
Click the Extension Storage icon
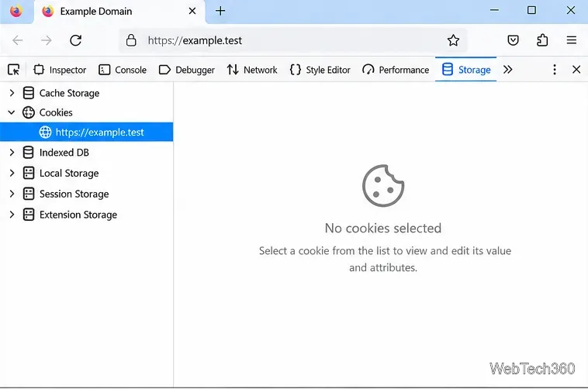click(x=29, y=215)
